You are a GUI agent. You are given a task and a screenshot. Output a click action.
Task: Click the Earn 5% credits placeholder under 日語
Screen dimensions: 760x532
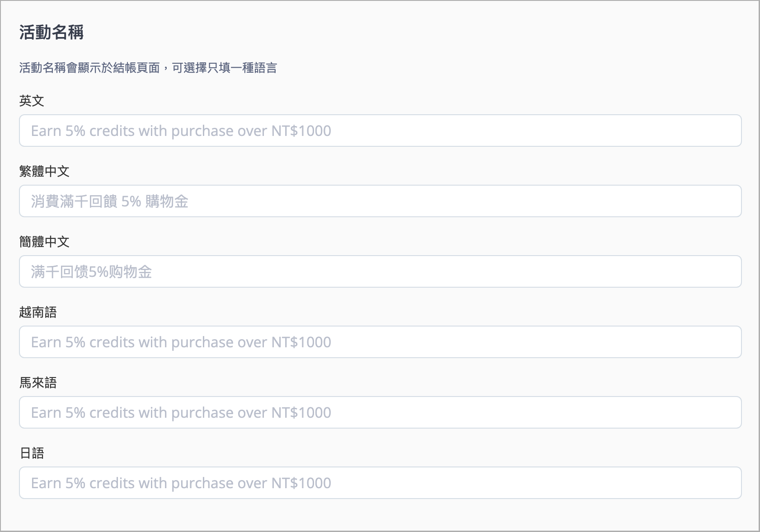coord(181,483)
